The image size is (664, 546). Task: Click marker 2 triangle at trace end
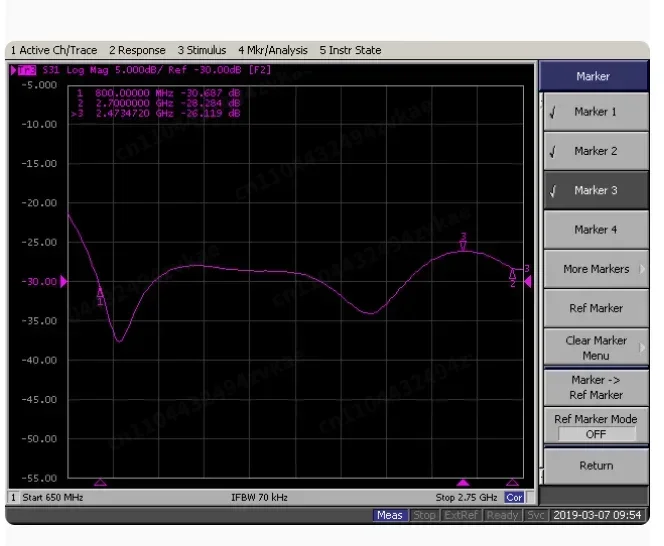click(512, 274)
